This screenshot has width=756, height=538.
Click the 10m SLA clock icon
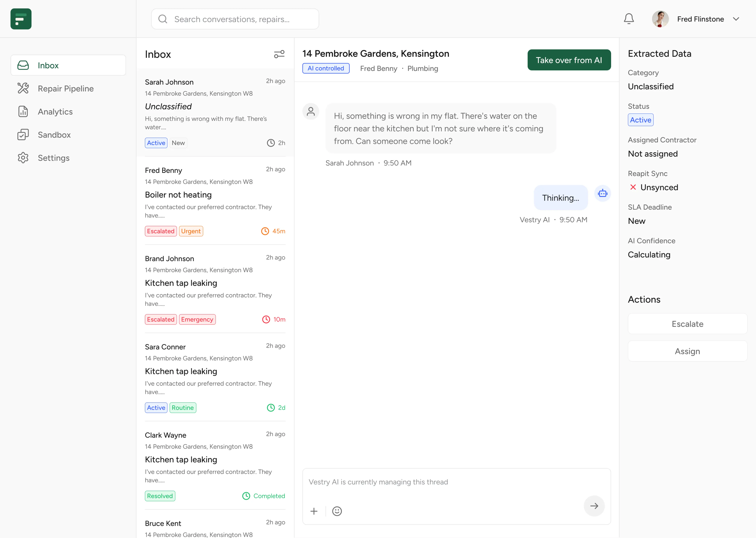tap(266, 319)
